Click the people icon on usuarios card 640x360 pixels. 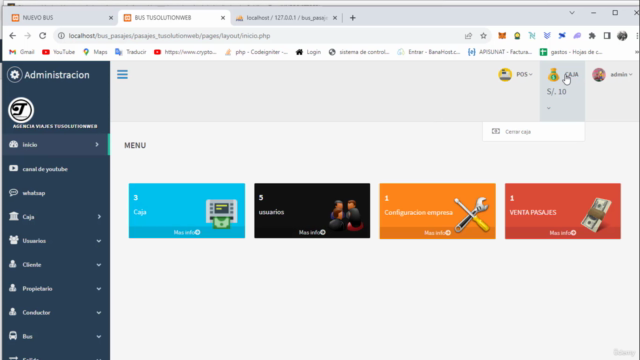[x=346, y=215]
